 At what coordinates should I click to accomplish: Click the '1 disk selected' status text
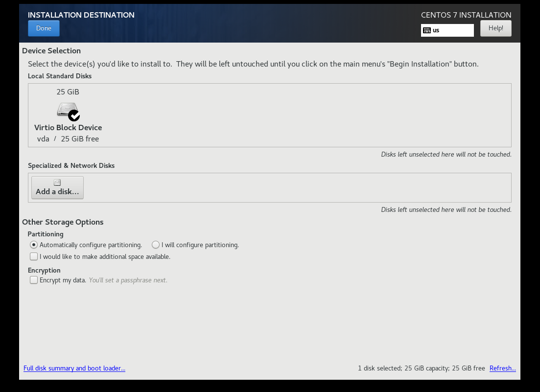[421, 368]
